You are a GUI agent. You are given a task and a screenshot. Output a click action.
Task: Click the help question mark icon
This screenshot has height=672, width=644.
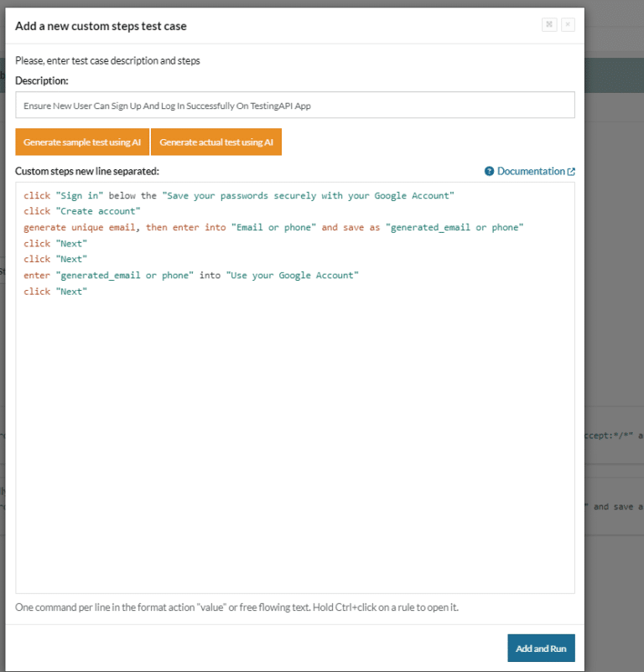click(489, 171)
